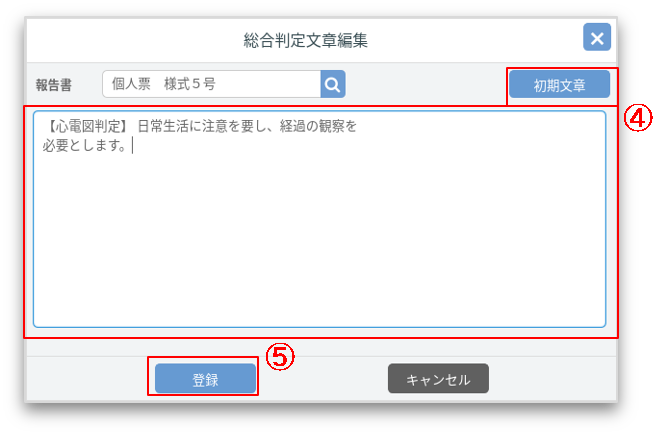Cancel editing with the キャンセル button
670x435 pixels.
coord(438,379)
